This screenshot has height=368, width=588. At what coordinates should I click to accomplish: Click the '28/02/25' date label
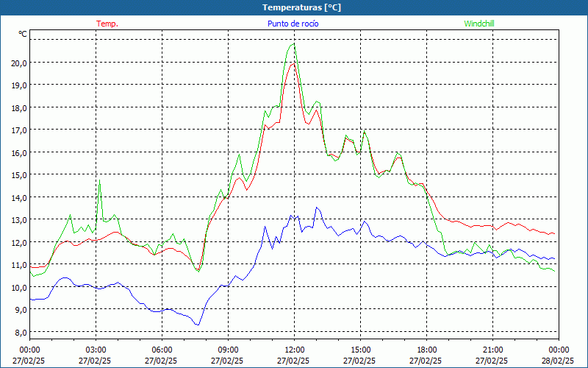point(558,361)
